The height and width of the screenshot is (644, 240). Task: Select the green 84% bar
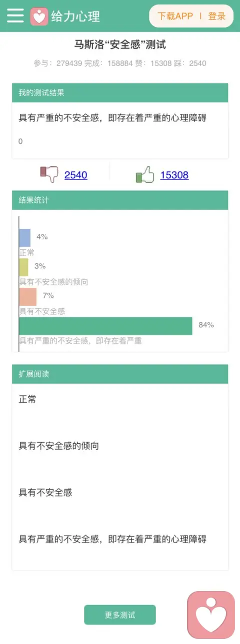pos(105,326)
